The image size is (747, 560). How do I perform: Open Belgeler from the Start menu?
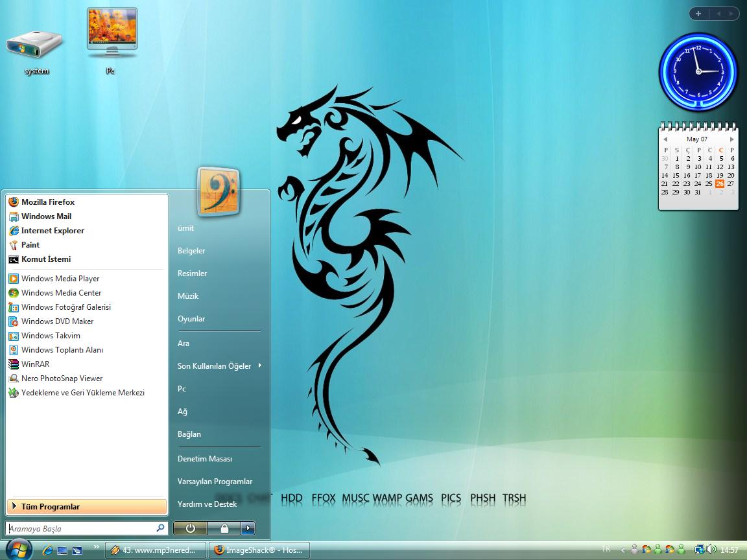pos(191,251)
